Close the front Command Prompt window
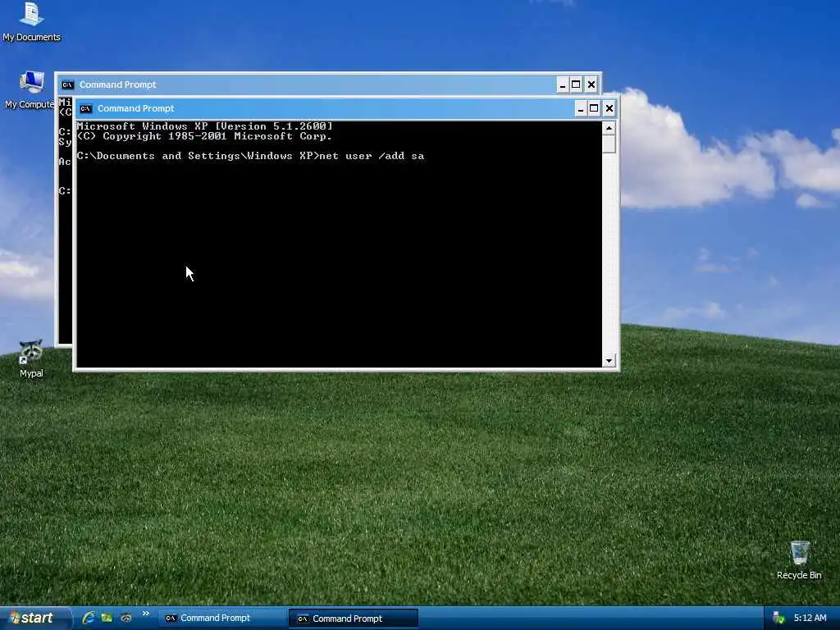Image resolution: width=840 pixels, height=630 pixels. tap(609, 109)
